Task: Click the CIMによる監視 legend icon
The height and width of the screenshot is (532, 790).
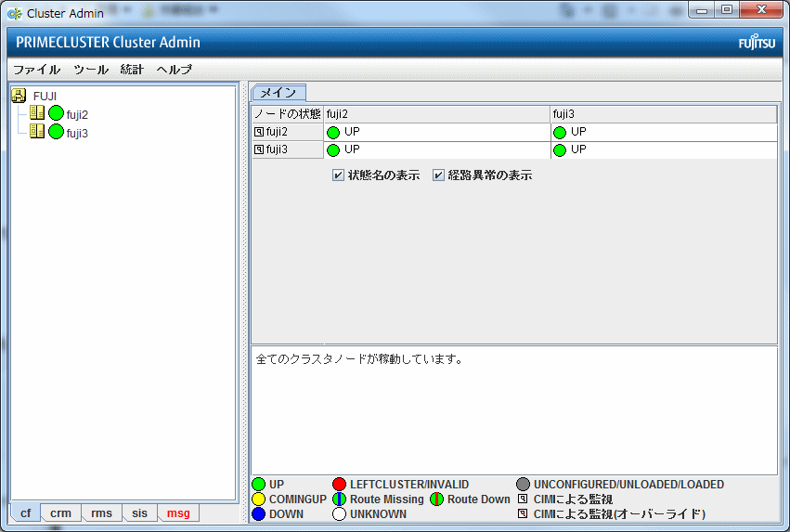Action: tap(523, 499)
